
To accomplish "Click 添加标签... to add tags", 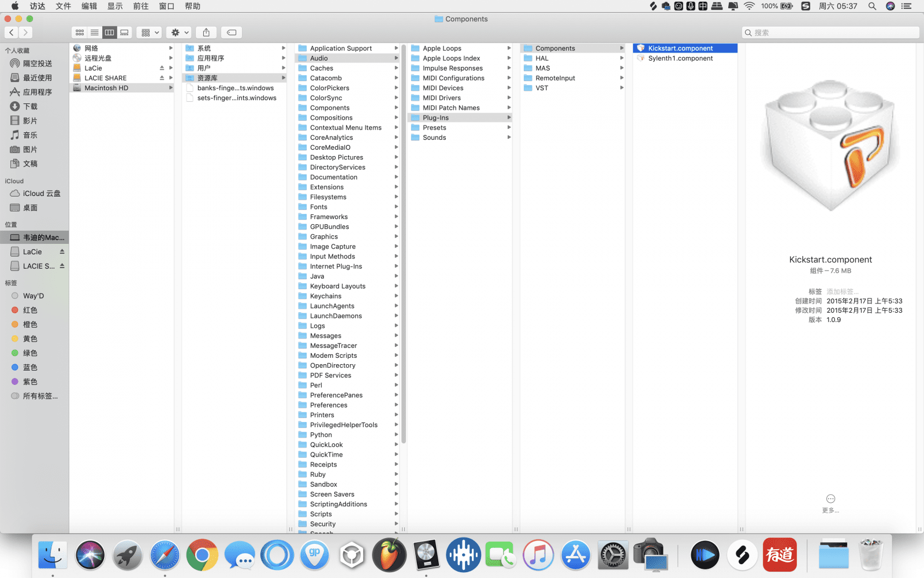I will [842, 292].
